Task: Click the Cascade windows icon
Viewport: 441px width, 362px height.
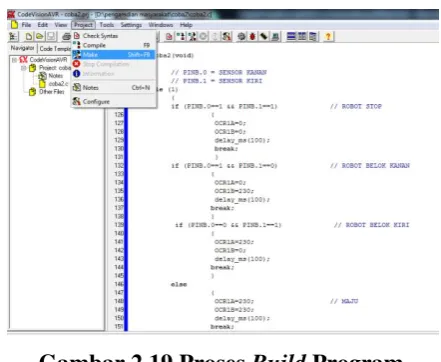Action: (313, 36)
